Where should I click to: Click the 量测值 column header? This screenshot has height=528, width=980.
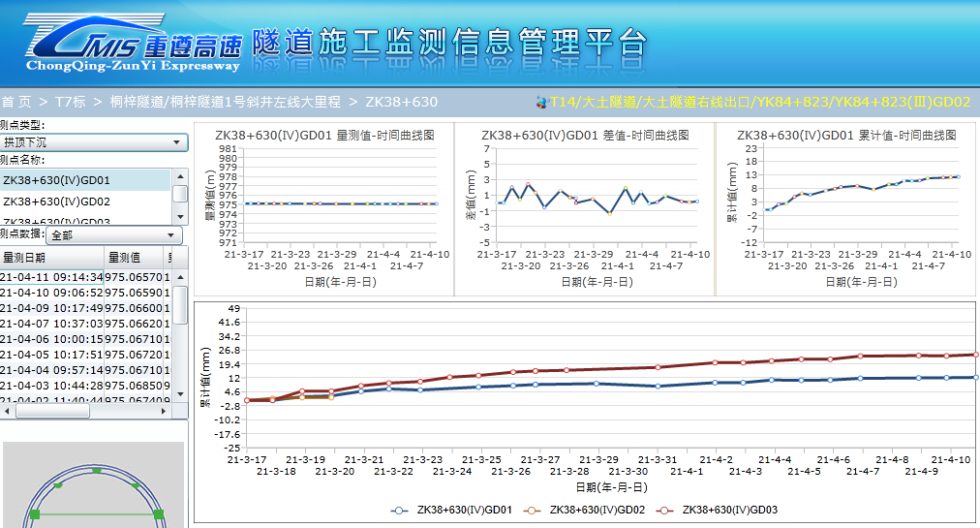[124, 258]
